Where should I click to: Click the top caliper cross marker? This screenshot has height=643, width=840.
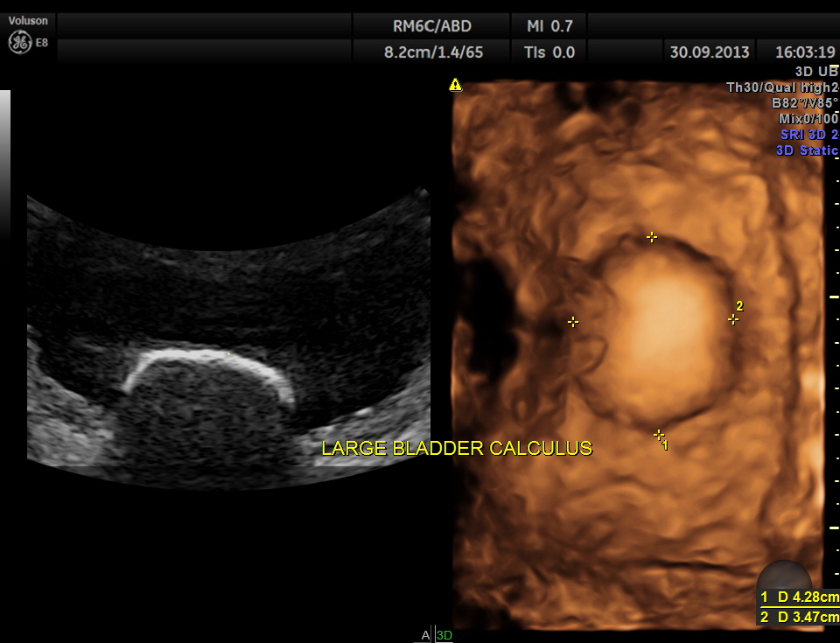pyautogui.click(x=651, y=237)
